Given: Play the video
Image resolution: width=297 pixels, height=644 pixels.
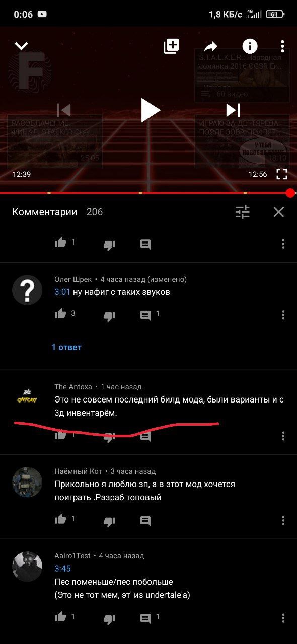Looking at the screenshot, I should (150, 110).
